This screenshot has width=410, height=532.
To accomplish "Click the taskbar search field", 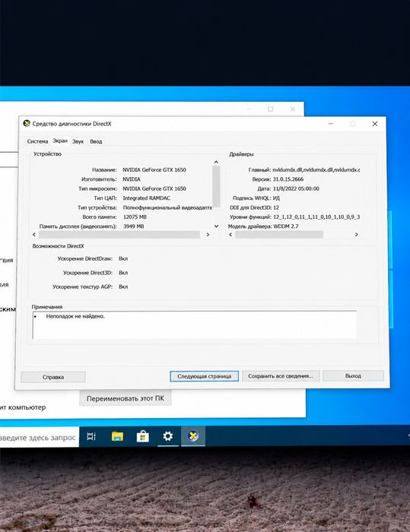I will click(x=39, y=437).
